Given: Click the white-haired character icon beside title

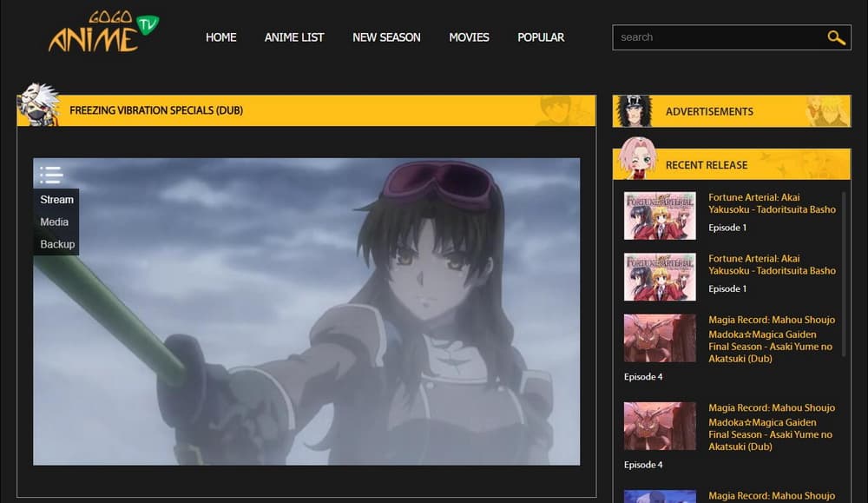Looking at the screenshot, I should coord(38,106).
